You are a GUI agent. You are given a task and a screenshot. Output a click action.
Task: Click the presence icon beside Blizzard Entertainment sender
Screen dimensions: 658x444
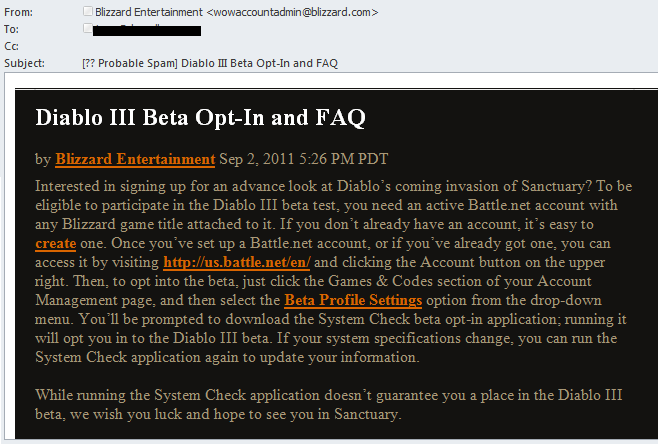click(88, 11)
